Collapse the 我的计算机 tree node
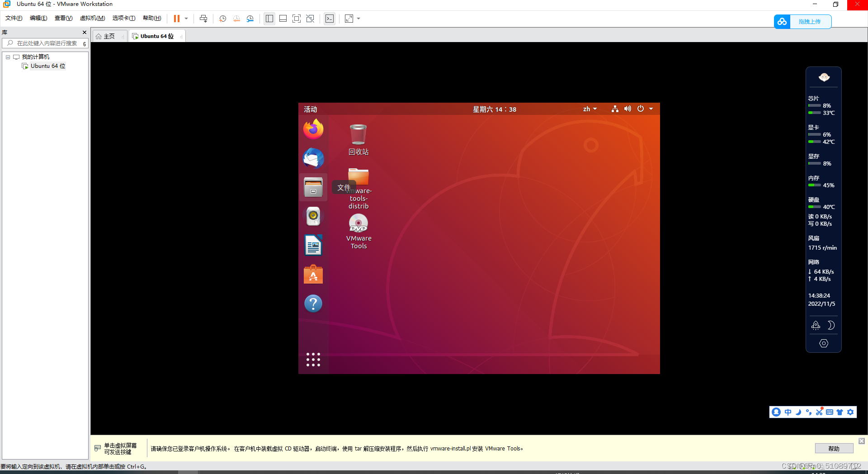 point(8,57)
